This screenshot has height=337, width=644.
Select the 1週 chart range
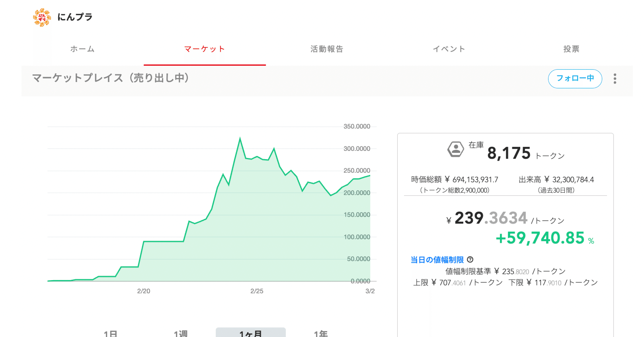(x=181, y=333)
